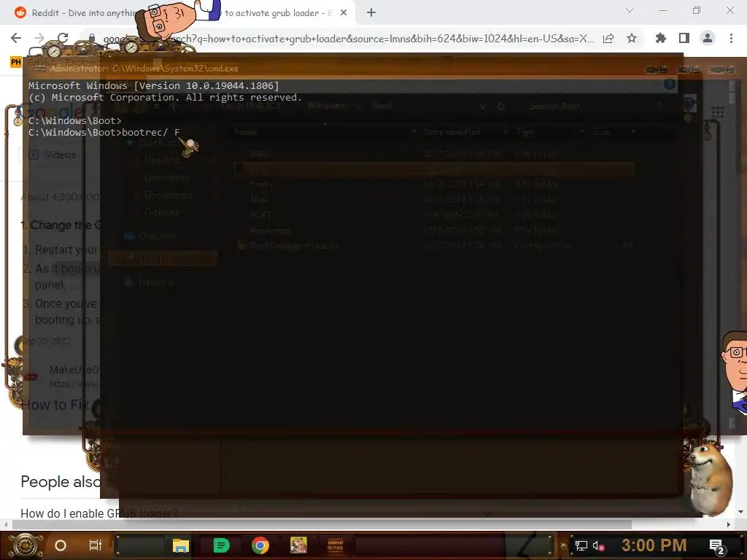
Task: Select the Resources folder row
Action: [434, 230]
